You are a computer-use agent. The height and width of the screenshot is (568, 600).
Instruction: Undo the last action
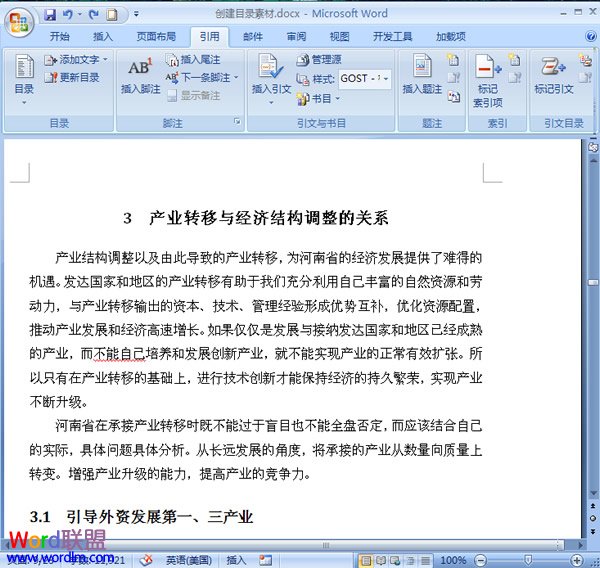tap(68, 15)
